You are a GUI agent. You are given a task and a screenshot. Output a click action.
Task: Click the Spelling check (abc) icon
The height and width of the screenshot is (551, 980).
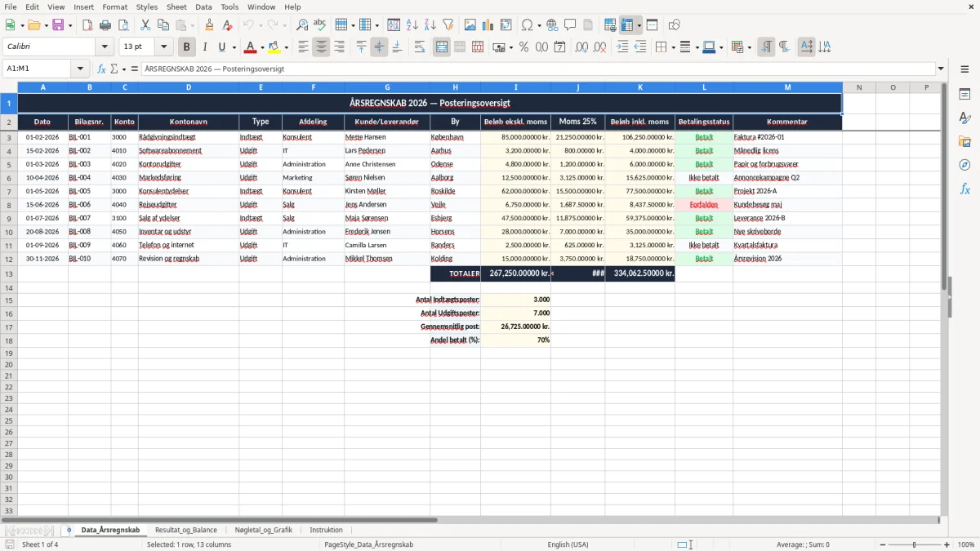320,25
